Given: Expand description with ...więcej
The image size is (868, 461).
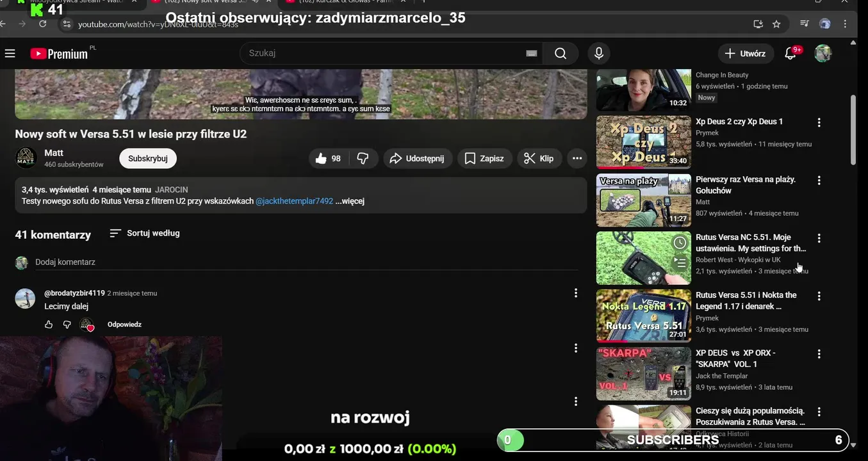Looking at the screenshot, I should pyautogui.click(x=350, y=201).
